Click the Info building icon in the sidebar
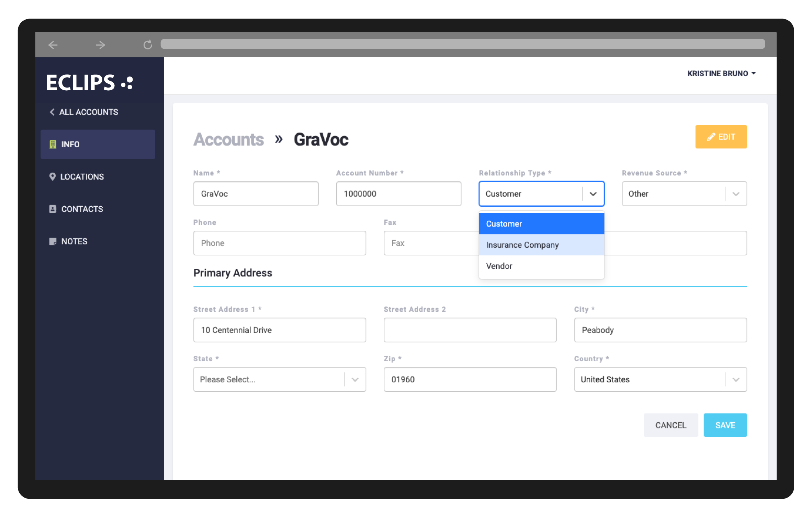Image resolution: width=812 pixels, height=517 pixels. (x=53, y=144)
